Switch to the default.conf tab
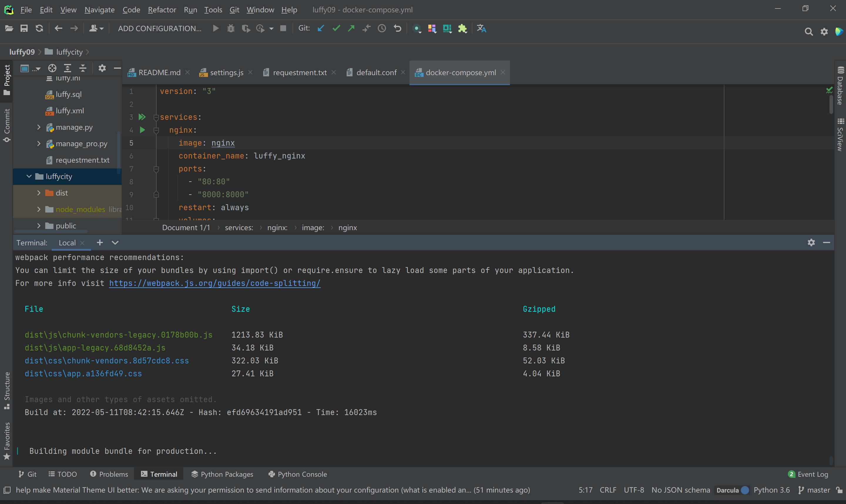The width and height of the screenshot is (846, 504). [x=376, y=72]
